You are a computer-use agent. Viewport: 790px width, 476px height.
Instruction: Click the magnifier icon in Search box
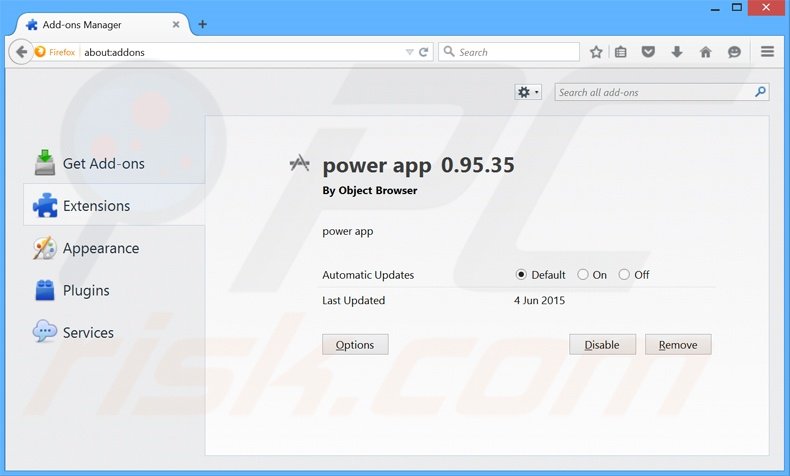[x=448, y=51]
